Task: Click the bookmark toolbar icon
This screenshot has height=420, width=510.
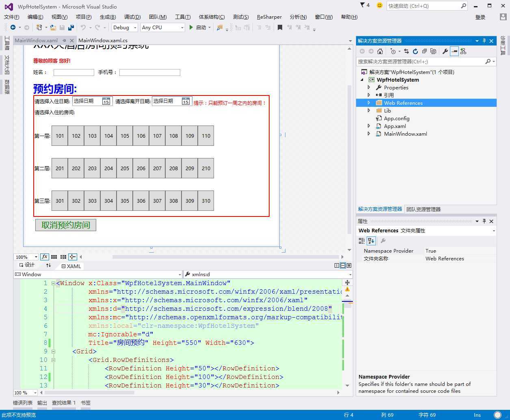Action: pyautogui.click(x=280, y=27)
